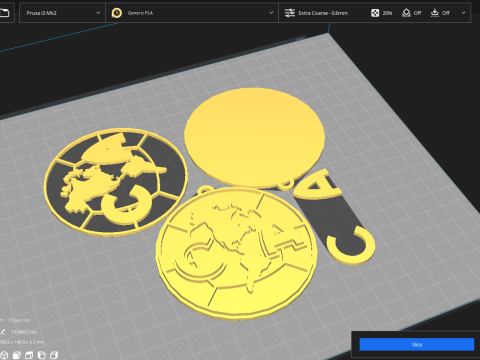Start slicing with the Slice button
480x360 pixels.
pos(417,344)
